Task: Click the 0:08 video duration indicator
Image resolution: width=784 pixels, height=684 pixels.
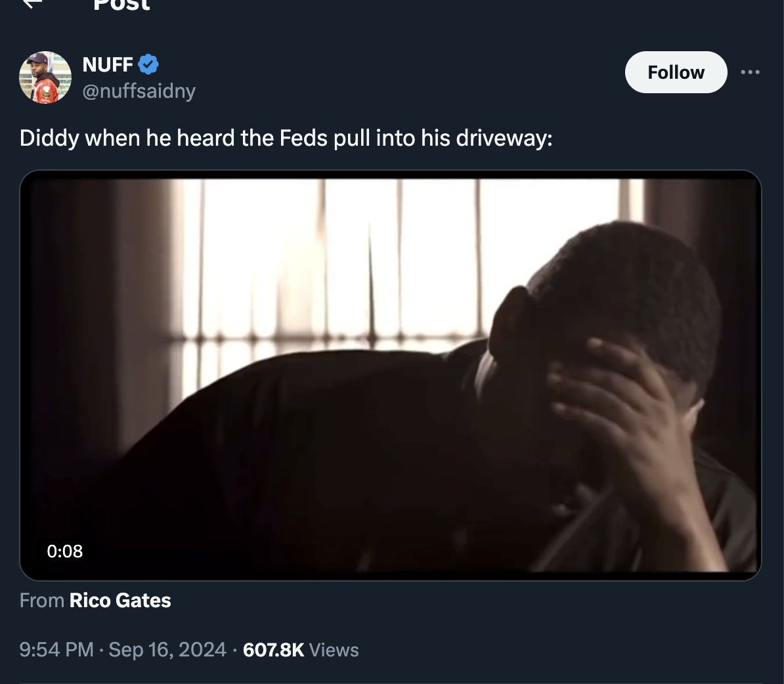Action: tap(65, 551)
